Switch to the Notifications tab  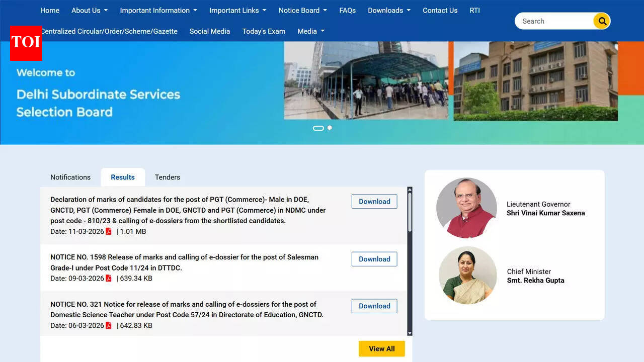(x=70, y=177)
